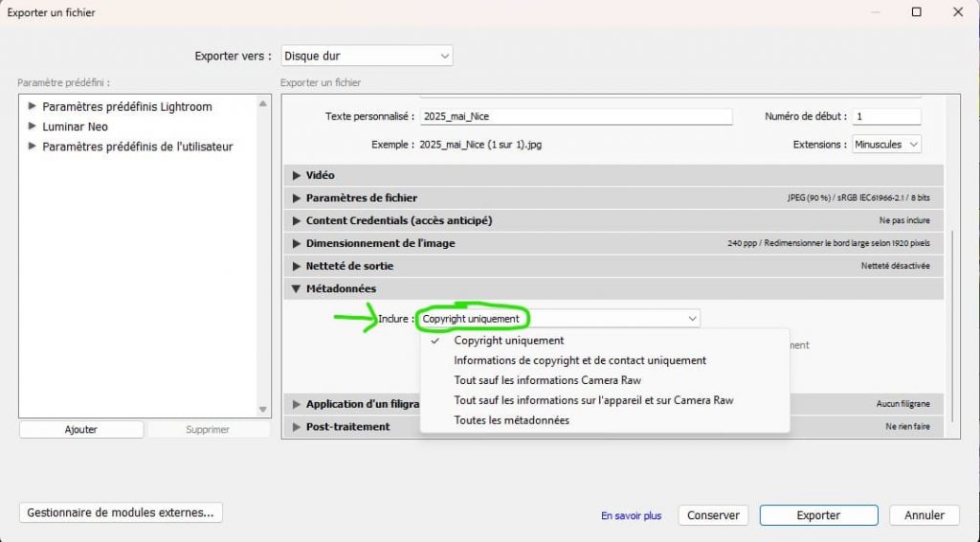Expand the Luminar Neo preset folder
The height and width of the screenshot is (542, 980).
tap(33, 126)
